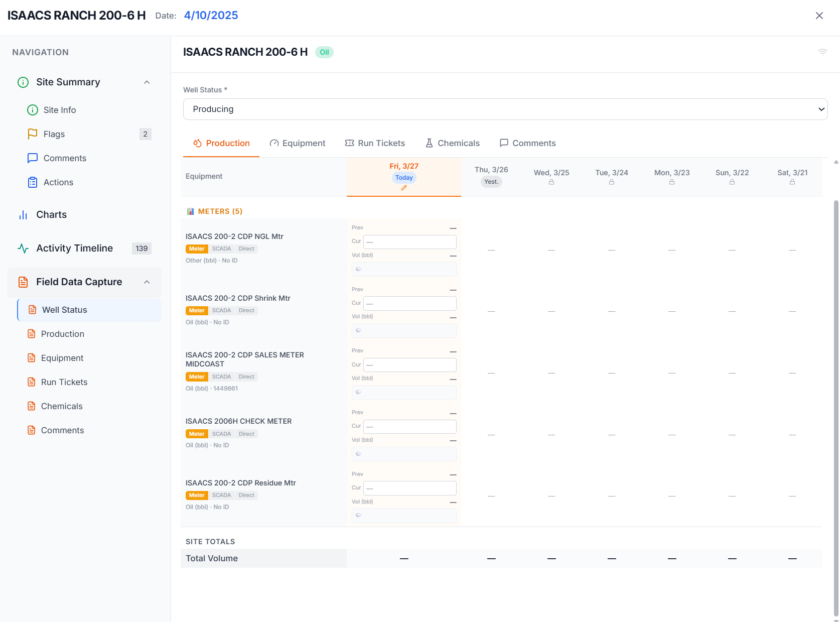Click the comment bubble in the NGL Mtr volume field
Screen dimensions: 840x622
(358, 269)
